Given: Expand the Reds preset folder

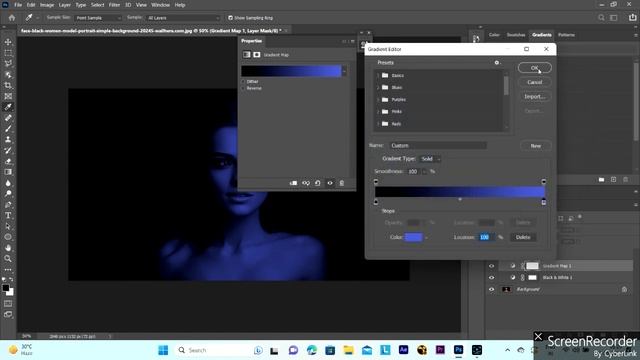Looking at the screenshot, I should click(378, 124).
